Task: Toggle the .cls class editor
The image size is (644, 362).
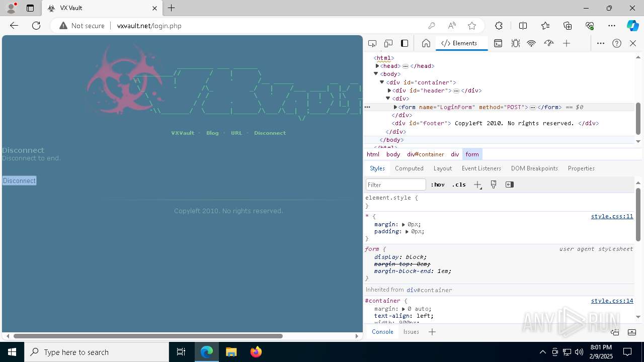Action: pos(459,185)
